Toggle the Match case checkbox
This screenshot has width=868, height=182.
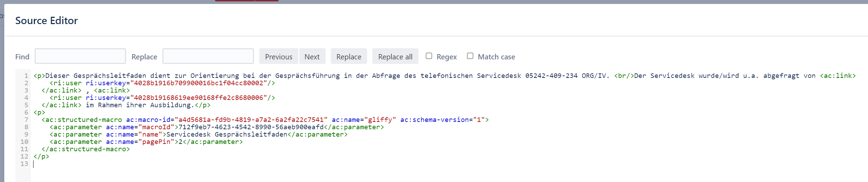[470, 56]
